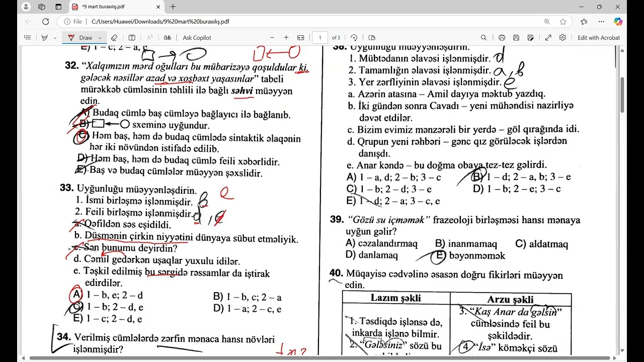Click answer "A) cəzalandırmaq" in question 39

coord(381,244)
